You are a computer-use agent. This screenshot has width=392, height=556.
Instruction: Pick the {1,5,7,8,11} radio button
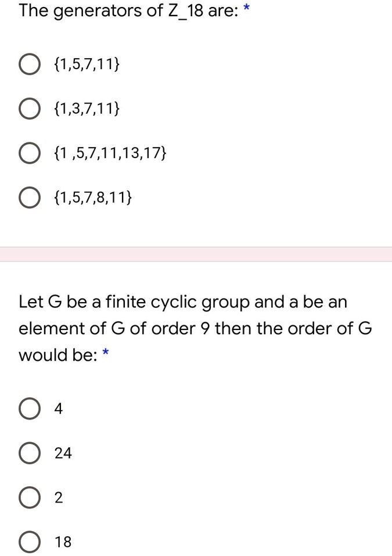click(30, 199)
